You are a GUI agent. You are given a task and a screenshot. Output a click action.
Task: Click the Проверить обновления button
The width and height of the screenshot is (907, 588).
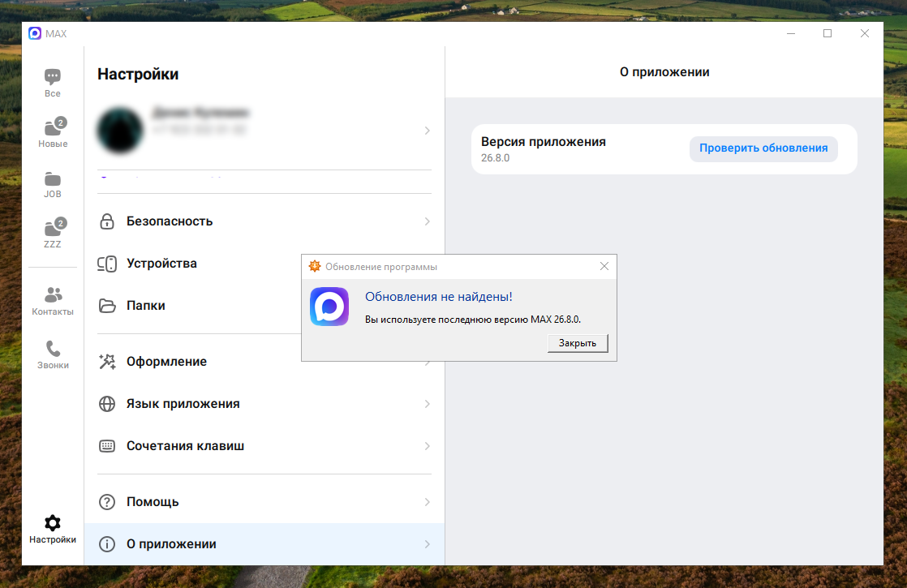click(x=763, y=148)
